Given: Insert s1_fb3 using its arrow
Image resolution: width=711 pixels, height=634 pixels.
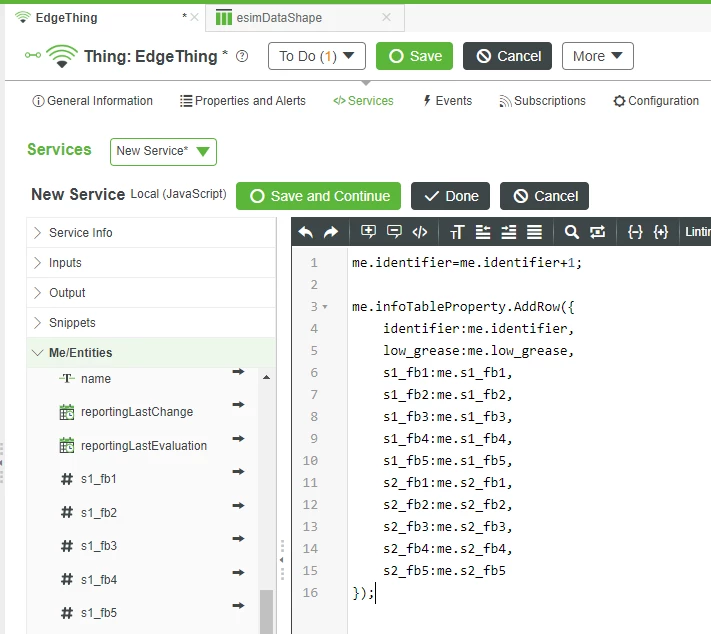Looking at the screenshot, I should [238, 539].
